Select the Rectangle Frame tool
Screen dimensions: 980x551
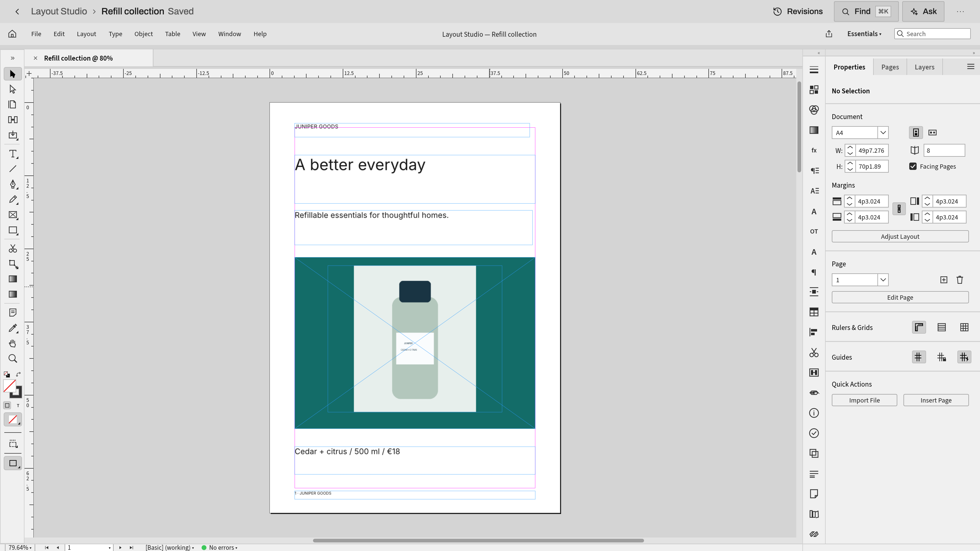[13, 215]
